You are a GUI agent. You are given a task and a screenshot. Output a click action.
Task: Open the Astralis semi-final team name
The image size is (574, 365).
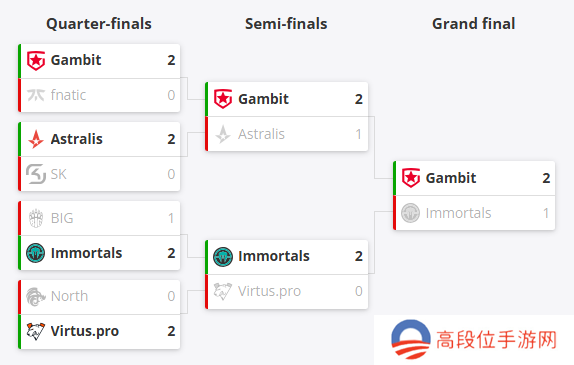[261, 134]
